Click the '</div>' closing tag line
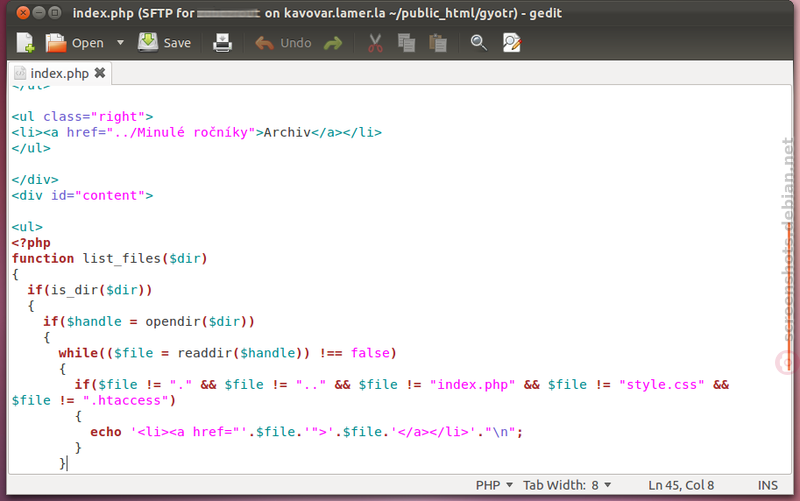Image resolution: width=800 pixels, height=501 pixels. click(x=35, y=180)
